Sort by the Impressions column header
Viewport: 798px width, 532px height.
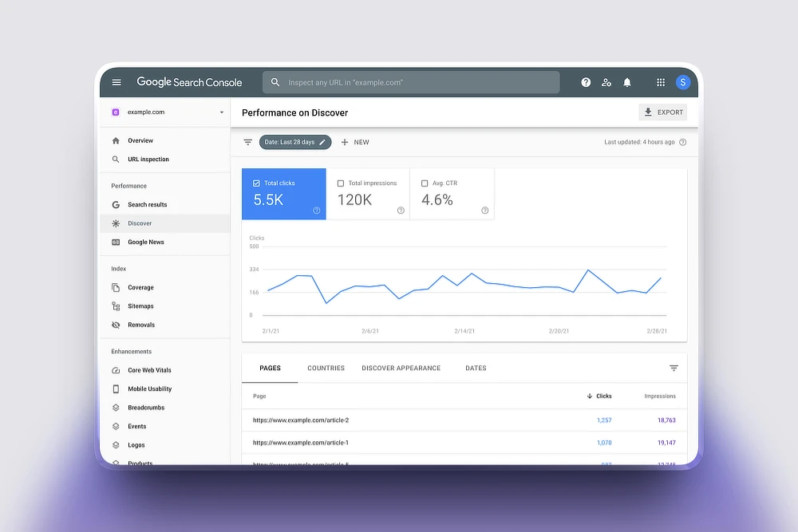click(660, 396)
